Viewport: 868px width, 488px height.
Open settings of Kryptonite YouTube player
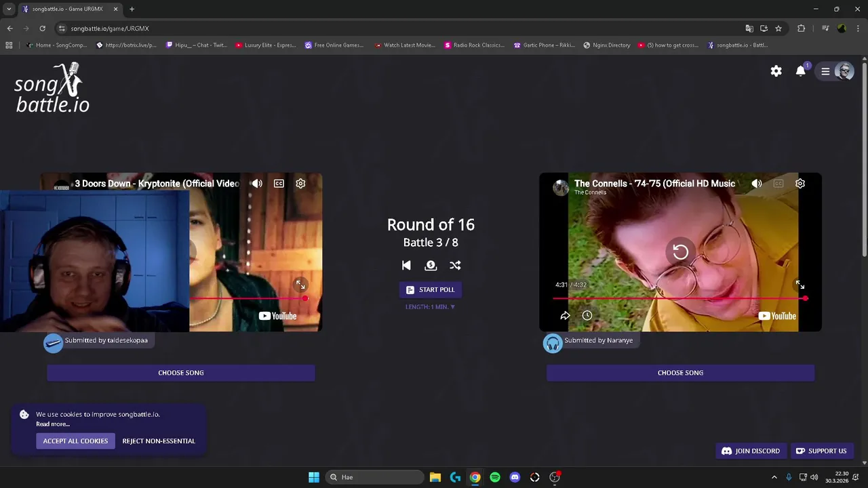(300, 184)
